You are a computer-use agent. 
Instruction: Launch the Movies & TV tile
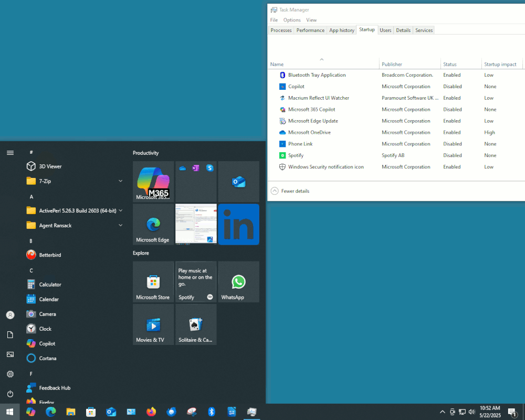(x=153, y=324)
